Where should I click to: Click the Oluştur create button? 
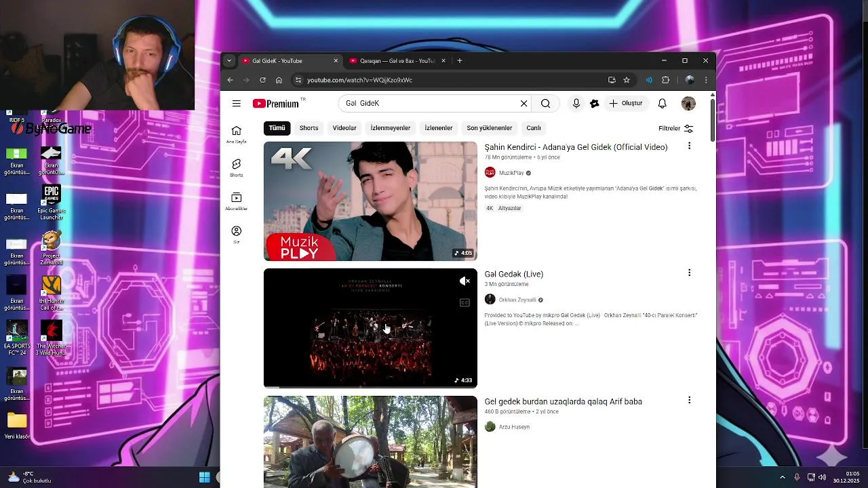tap(627, 104)
